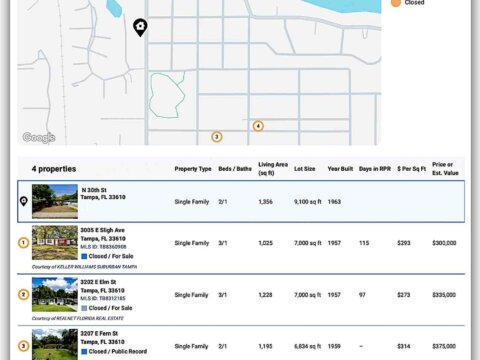Image resolution: width=480 pixels, height=360 pixels.
Task: Select map marker number 3
Action: tap(217, 137)
